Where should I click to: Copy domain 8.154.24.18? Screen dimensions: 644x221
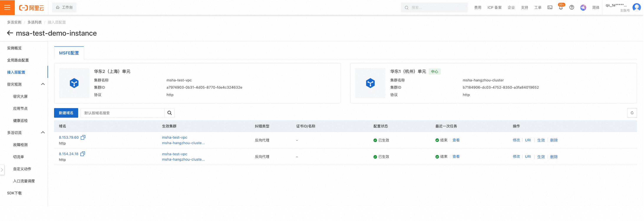pos(83,154)
